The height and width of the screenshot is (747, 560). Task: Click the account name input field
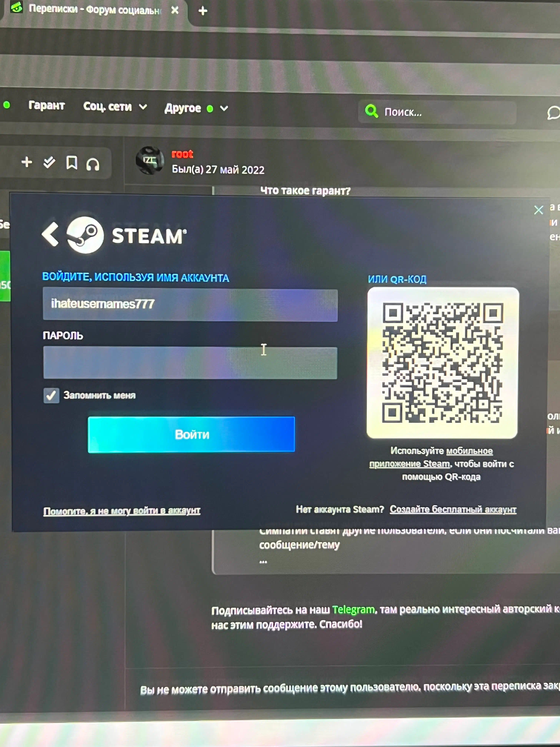(x=190, y=305)
